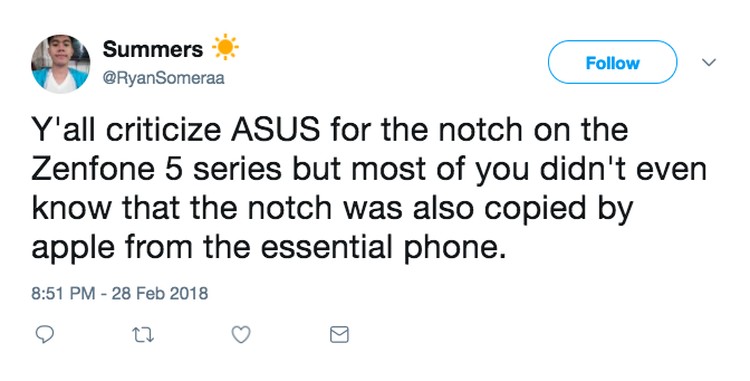This screenshot has height=381, width=750.
Task: Click the word 'ASUS' in the tweet
Action: point(275,130)
